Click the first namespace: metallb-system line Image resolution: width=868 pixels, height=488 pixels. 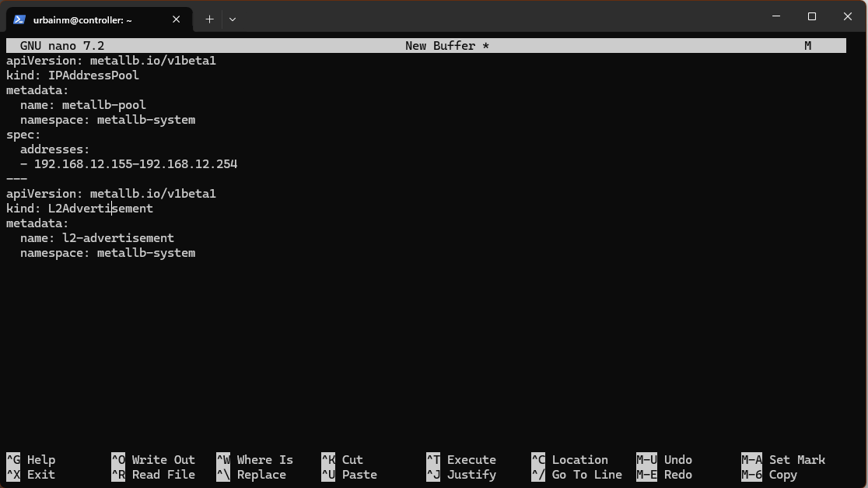107,120
